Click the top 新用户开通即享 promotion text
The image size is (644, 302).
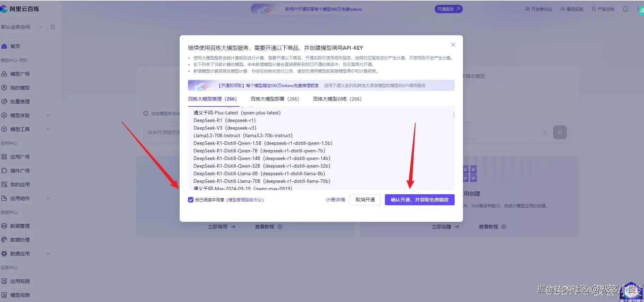323,9
